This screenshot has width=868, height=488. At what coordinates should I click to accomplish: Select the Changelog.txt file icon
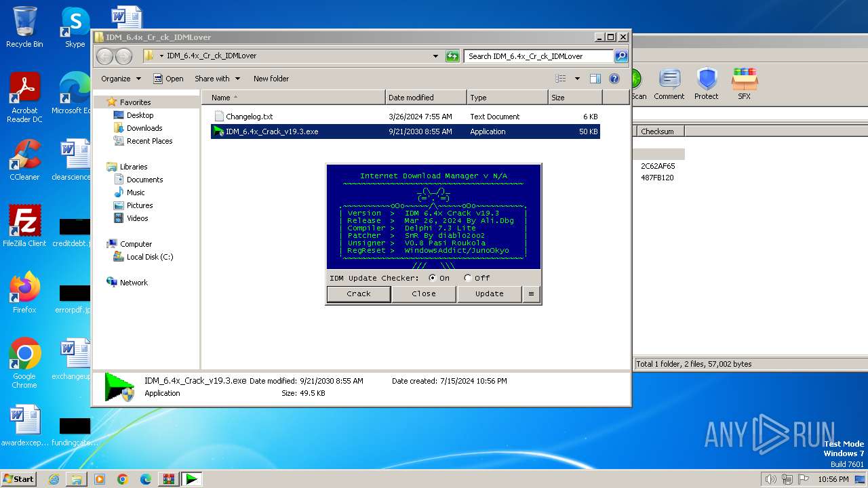tap(218, 117)
